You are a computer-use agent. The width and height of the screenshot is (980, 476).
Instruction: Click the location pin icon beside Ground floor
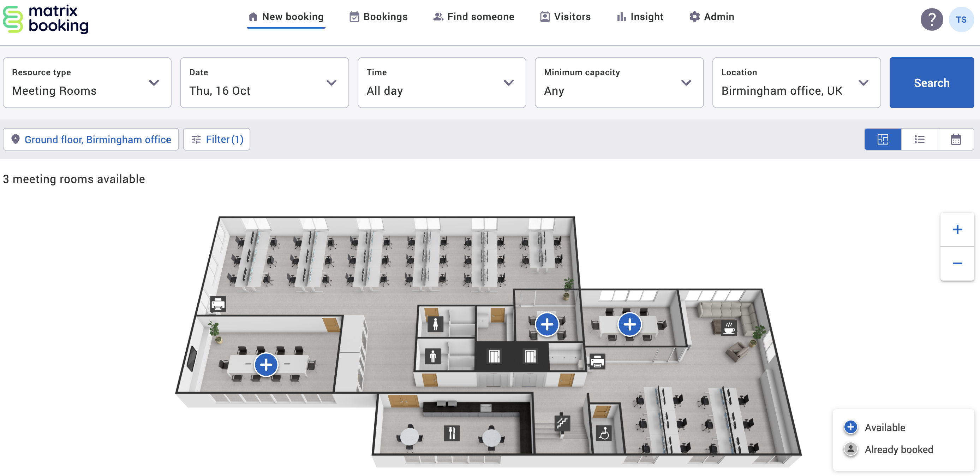tap(16, 139)
